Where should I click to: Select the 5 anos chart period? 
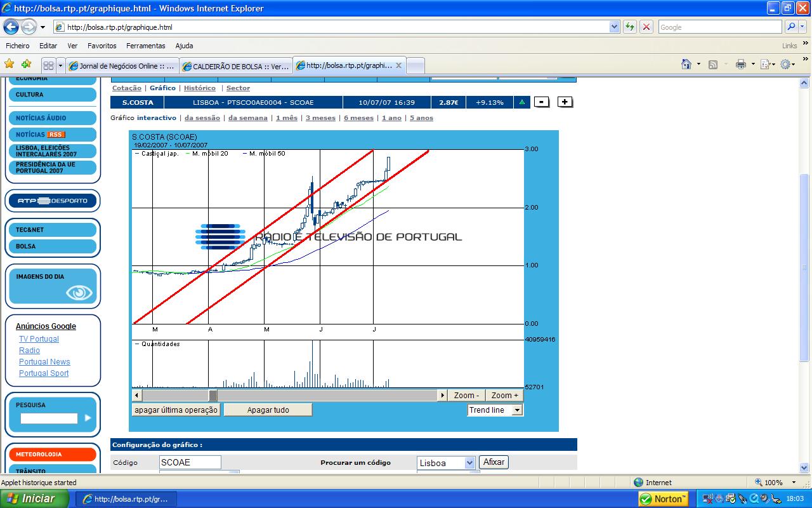tap(421, 118)
